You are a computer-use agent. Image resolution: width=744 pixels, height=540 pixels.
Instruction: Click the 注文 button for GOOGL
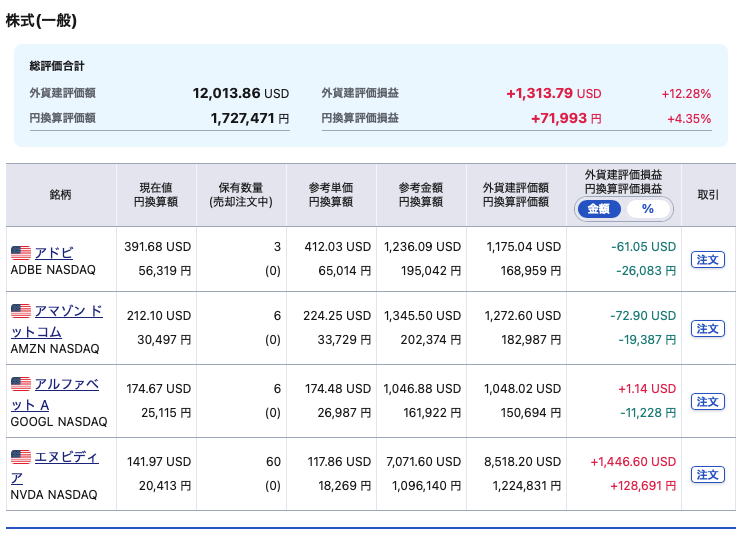pos(707,401)
